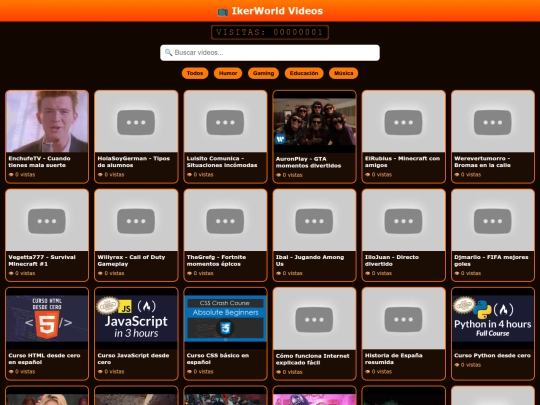Click the IkerWorld Videos header title
The image size is (540, 405).
(x=277, y=11)
